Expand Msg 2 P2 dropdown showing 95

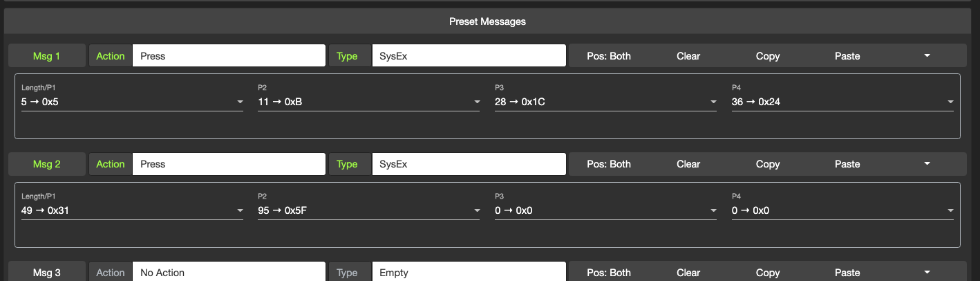[x=368, y=210]
